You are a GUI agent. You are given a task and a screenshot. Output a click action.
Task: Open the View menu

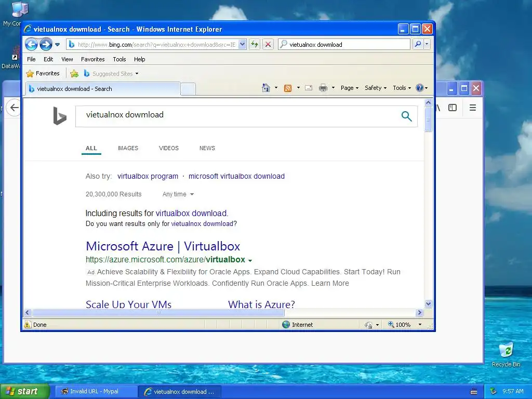67,59
